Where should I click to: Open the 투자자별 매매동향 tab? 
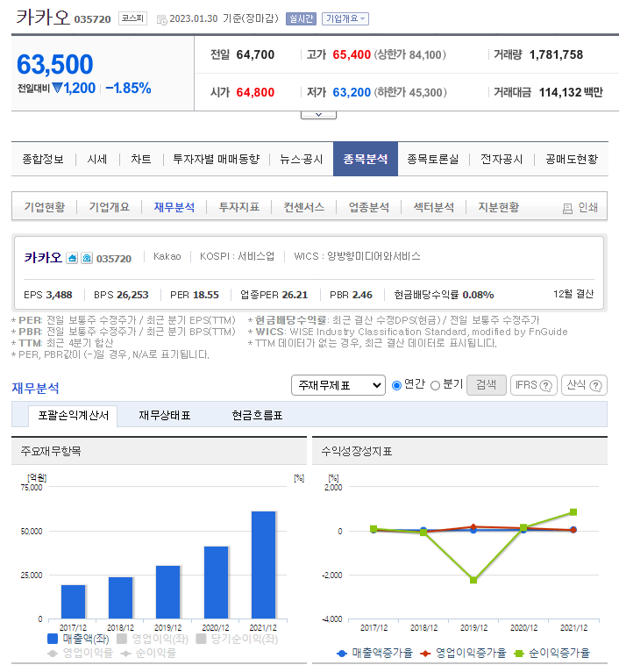(x=216, y=160)
